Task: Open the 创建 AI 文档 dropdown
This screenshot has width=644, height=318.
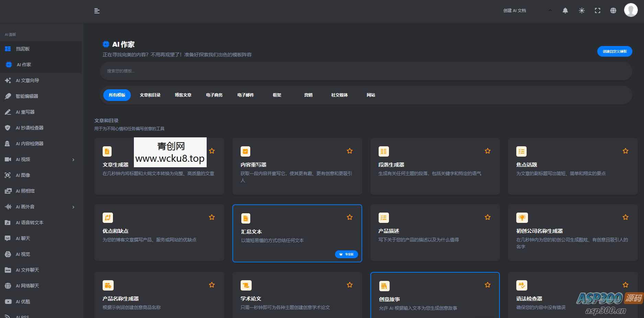Action: click(x=515, y=11)
